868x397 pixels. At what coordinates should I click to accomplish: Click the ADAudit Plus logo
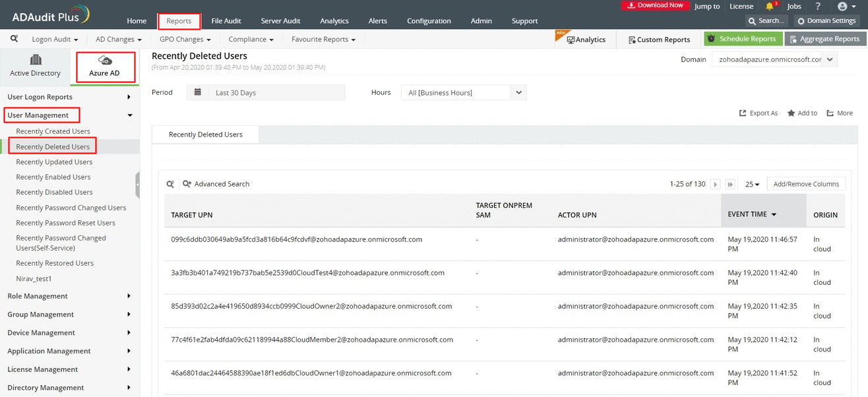coord(51,15)
